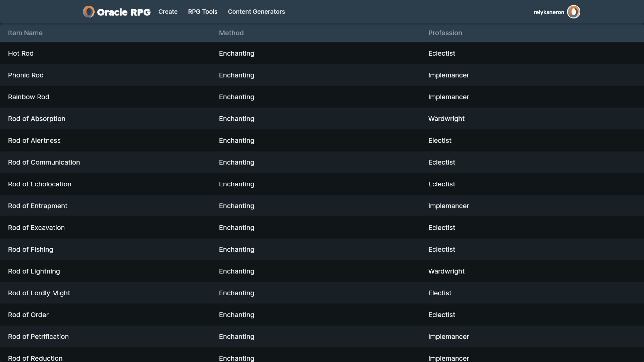Click Wardwright profession for Rod of Lightning
Viewport: 644px width, 362px height.
click(x=446, y=271)
